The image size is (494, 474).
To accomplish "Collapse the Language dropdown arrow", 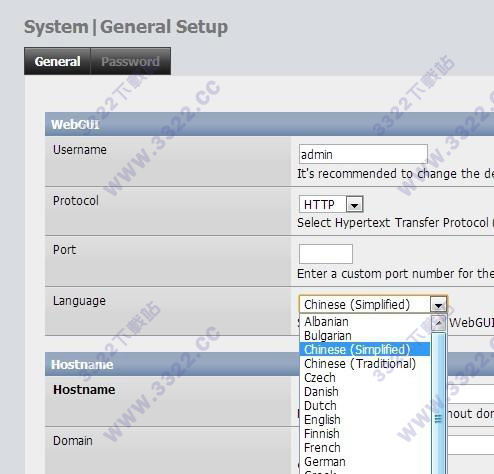I will click(438, 304).
